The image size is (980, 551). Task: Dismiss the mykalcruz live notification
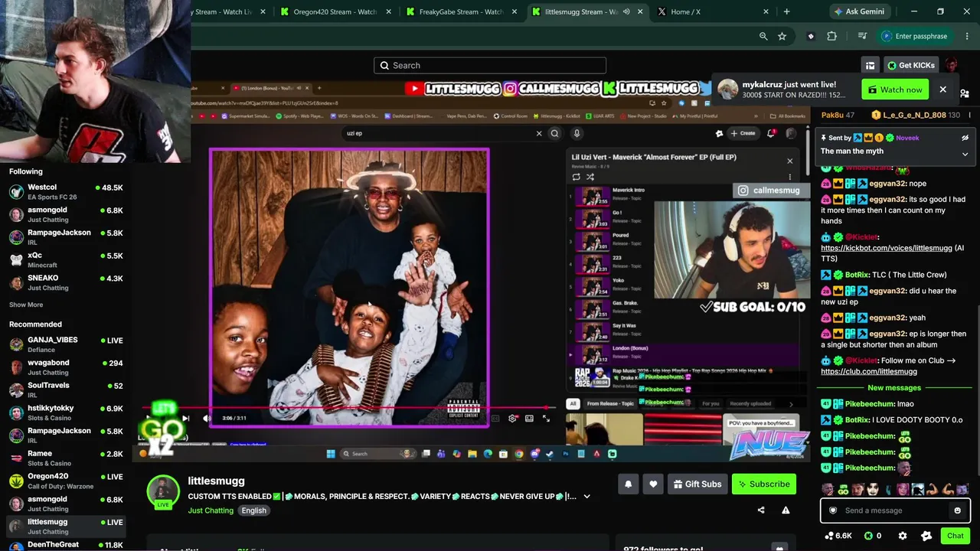point(942,90)
